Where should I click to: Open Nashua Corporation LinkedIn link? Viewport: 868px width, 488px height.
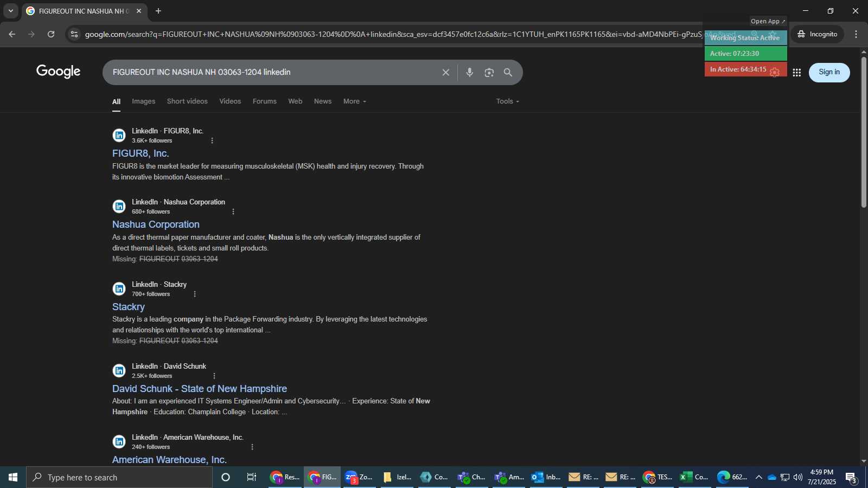click(x=156, y=224)
